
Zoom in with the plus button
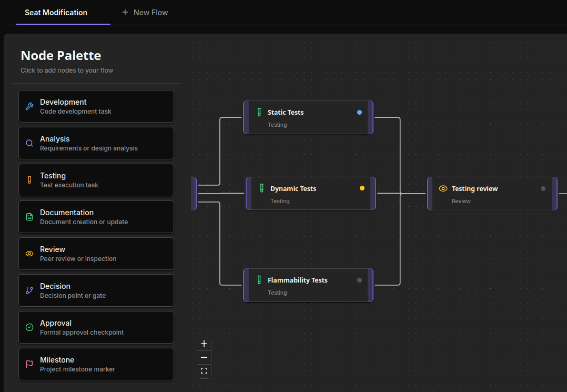pyautogui.click(x=204, y=344)
